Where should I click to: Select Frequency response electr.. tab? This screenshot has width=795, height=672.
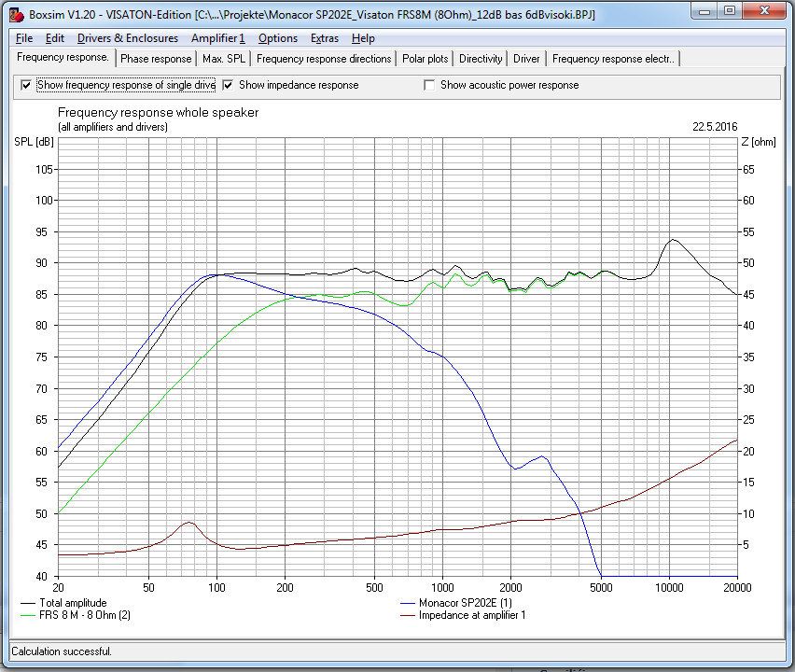coord(613,59)
